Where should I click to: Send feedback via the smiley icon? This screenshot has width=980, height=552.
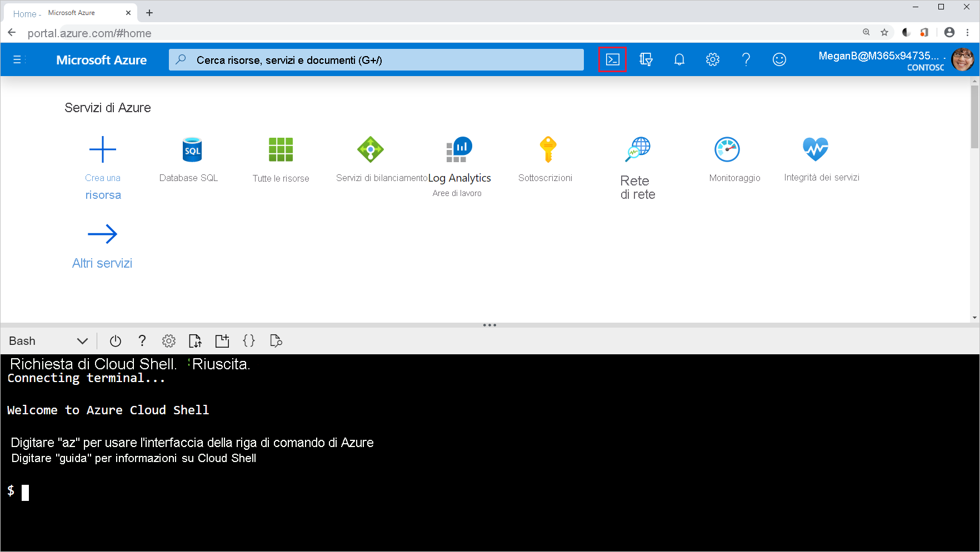[779, 59]
